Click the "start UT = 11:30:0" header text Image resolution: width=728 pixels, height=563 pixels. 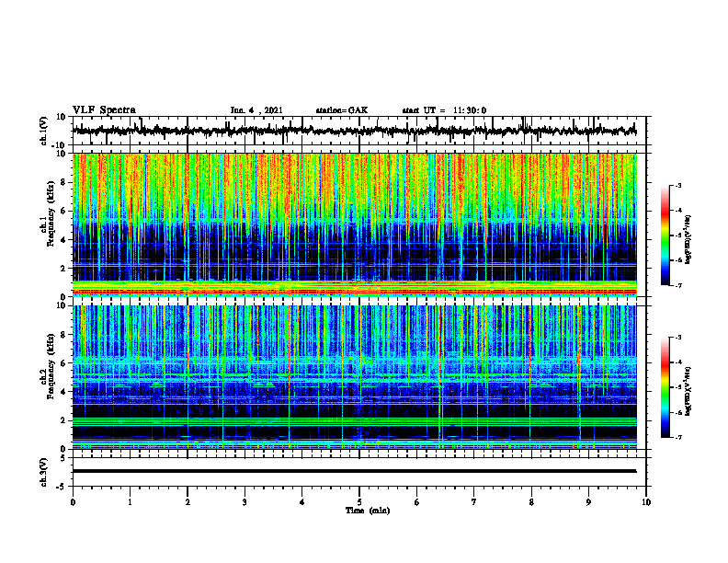tap(444, 110)
